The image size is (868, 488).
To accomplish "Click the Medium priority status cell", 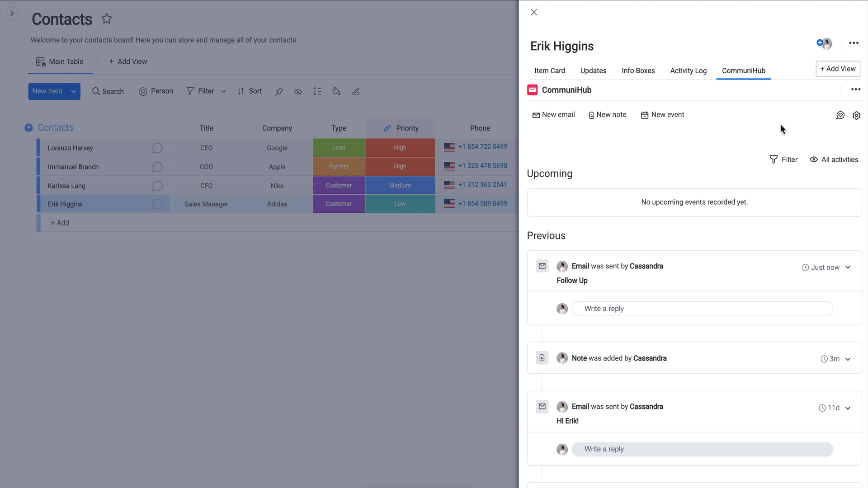I will (x=400, y=186).
